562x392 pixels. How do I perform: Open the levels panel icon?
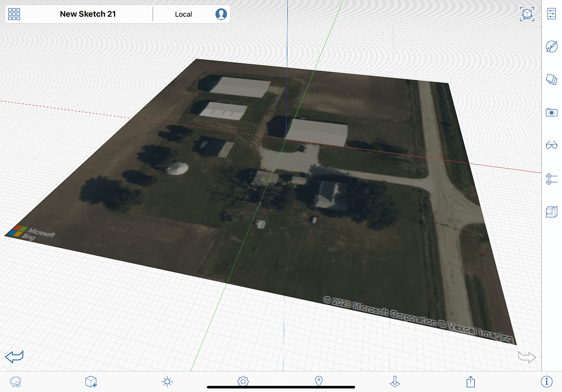(x=552, y=178)
